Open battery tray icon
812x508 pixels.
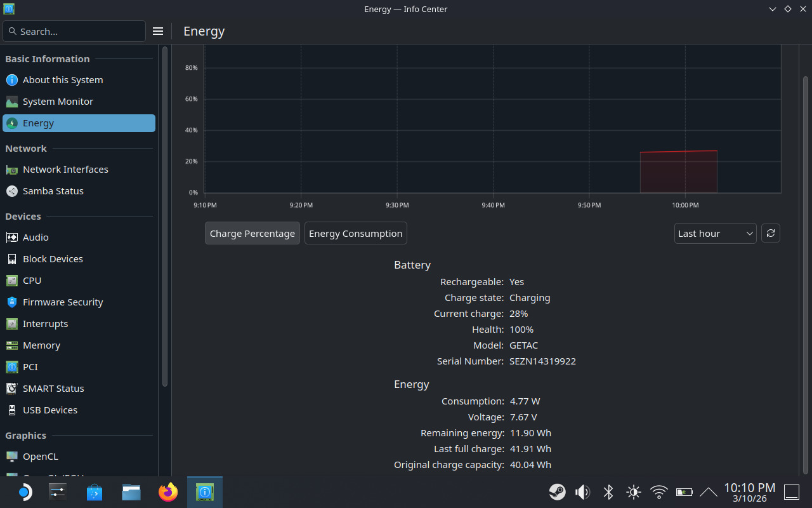[x=684, y=492]
